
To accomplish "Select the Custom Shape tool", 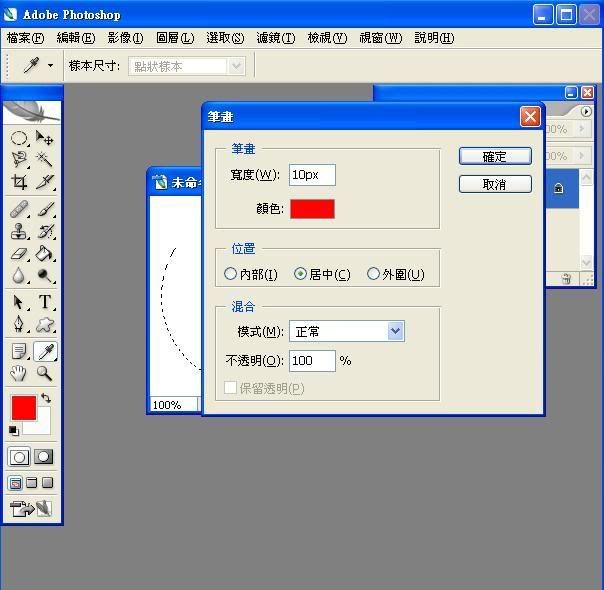I will pos(44,324).
